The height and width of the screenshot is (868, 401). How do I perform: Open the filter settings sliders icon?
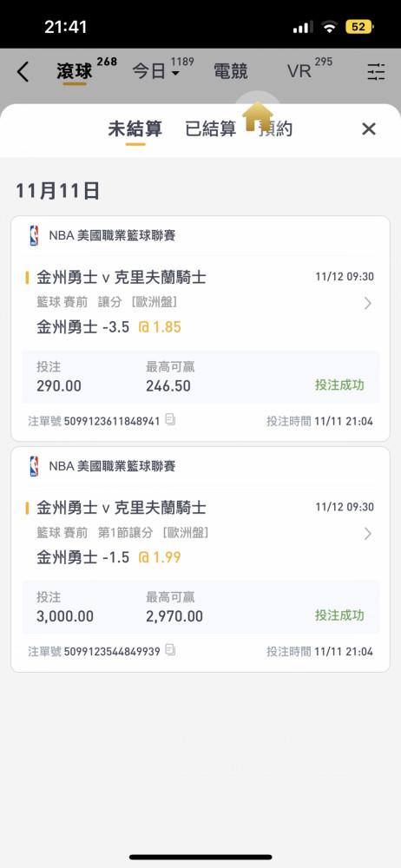(x=376, y=72)
